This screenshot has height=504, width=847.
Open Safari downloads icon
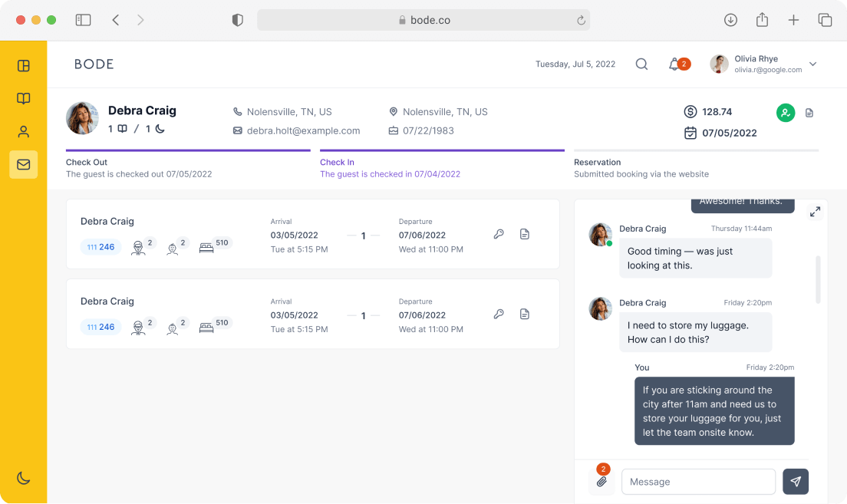point(730,20)
